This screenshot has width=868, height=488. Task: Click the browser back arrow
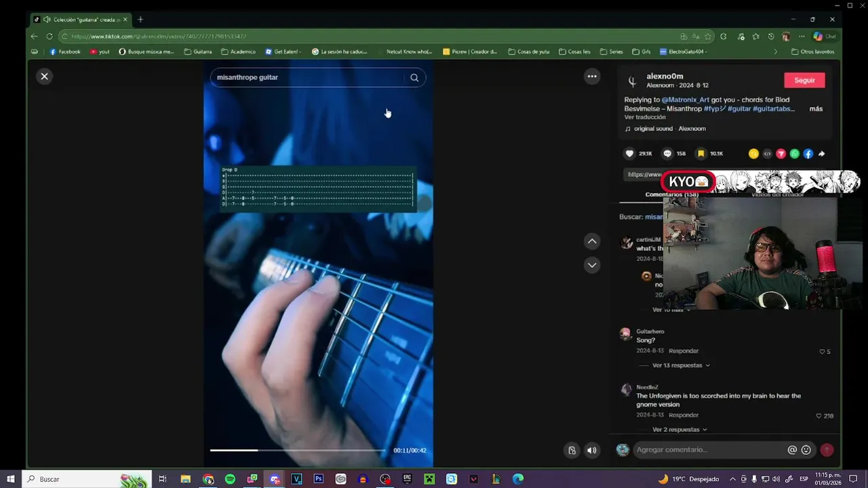35,36
